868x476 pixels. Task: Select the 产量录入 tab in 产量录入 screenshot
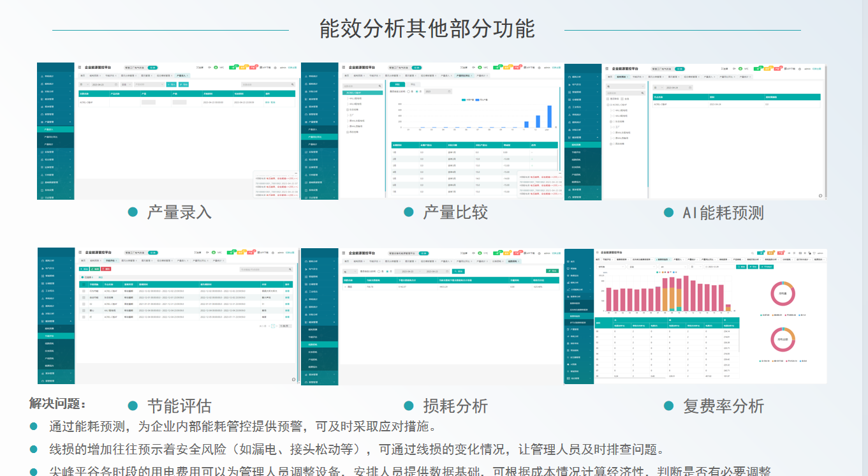click(x=182, y=75)
